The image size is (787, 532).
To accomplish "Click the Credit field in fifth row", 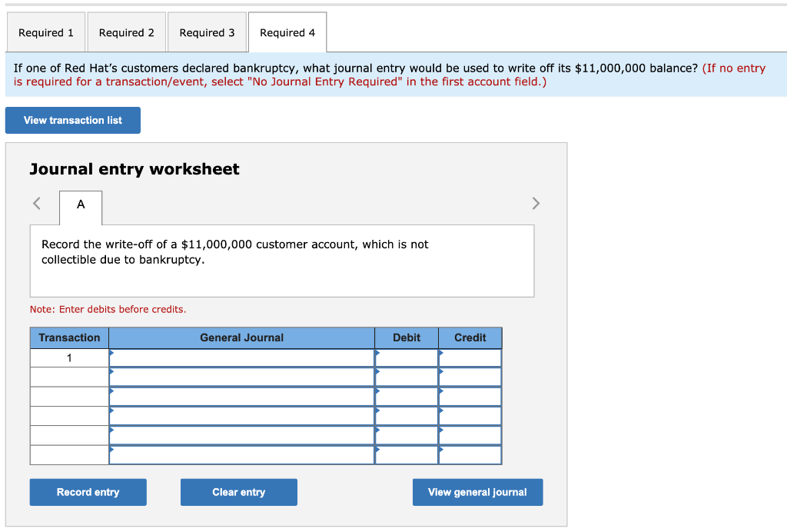I will (470, 435).
